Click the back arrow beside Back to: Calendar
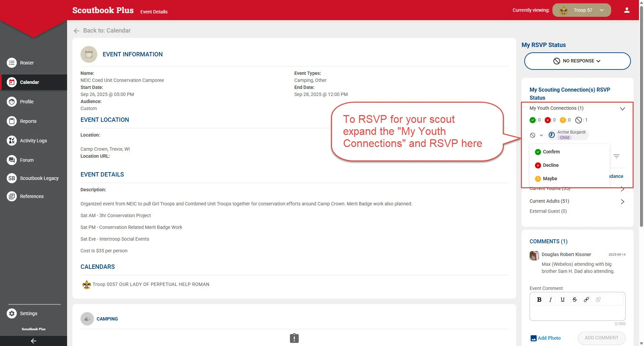 click(76, 31)
